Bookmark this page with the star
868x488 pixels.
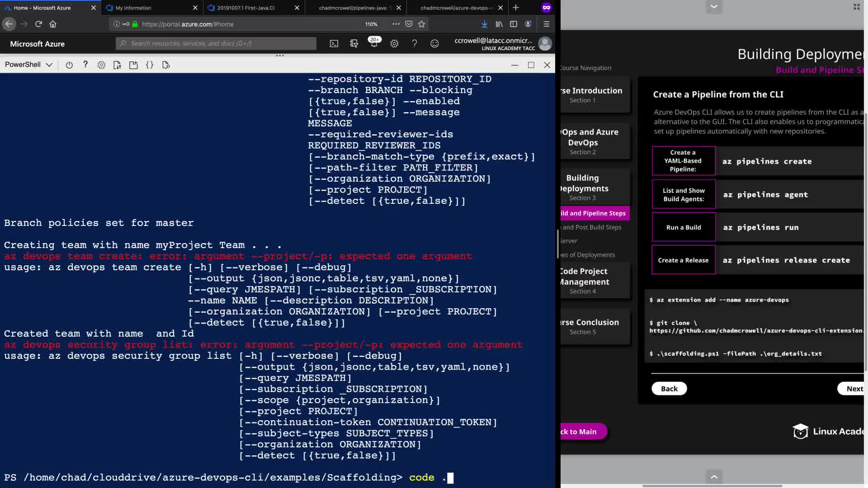[x=422, y=24]
